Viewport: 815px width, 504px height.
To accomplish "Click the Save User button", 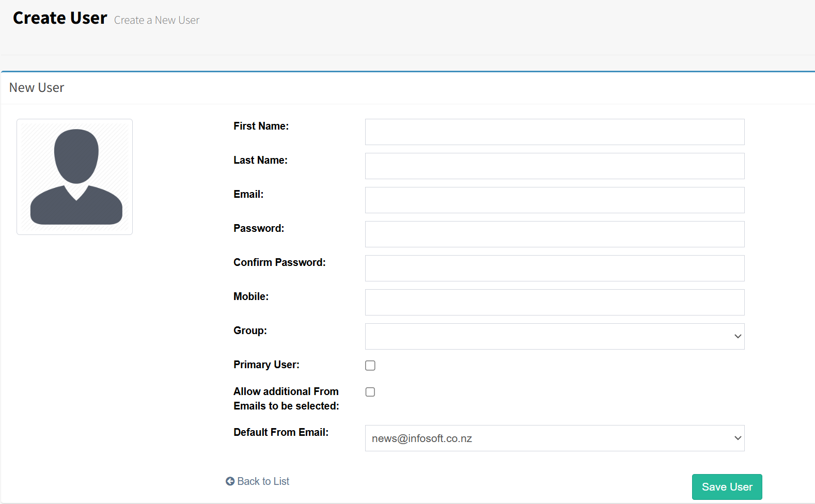I will click(727, 487).
